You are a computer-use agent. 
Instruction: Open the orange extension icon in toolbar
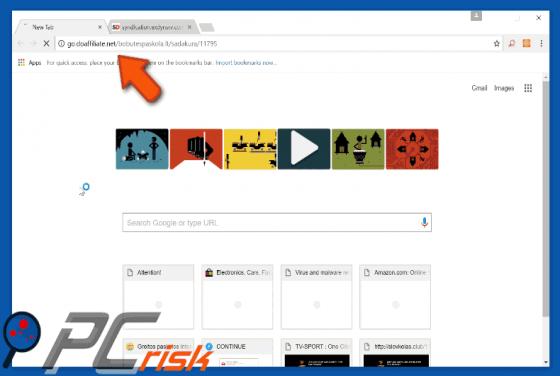pyautogui.click(x=526, y=44)
